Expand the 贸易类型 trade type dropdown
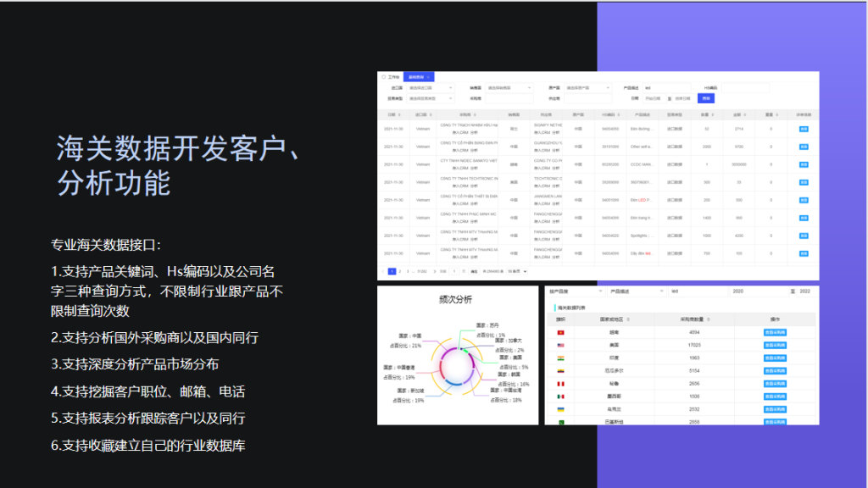Screen dimensions: 868x488 point(431,98)
